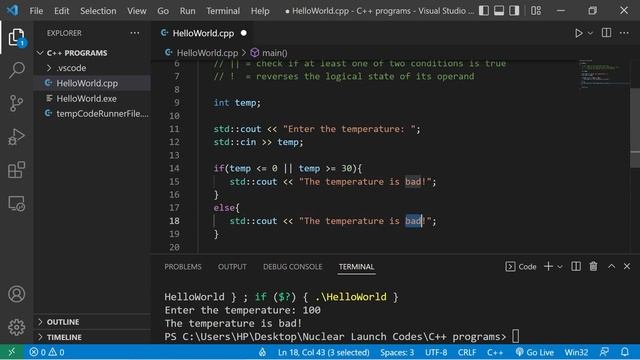This screenshot has width=640, height=360.
Task: Select encoding UTF-8
Action: click(x=436, y=352)
